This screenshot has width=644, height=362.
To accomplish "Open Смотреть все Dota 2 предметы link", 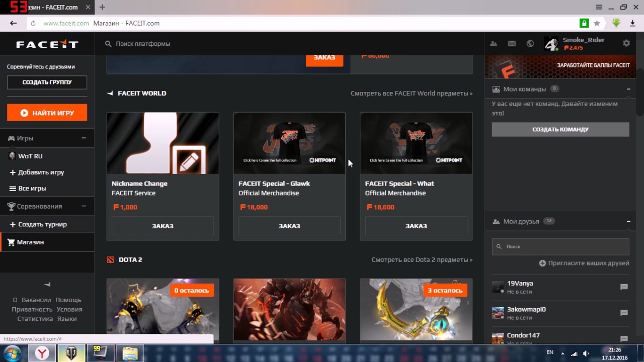I will click(422, 259).
